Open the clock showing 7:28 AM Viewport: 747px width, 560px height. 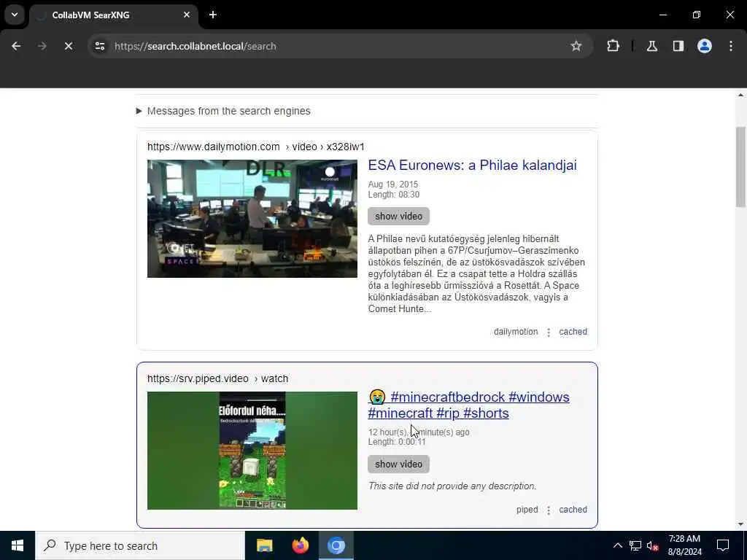pyautogui.click(x=684, y=545)
